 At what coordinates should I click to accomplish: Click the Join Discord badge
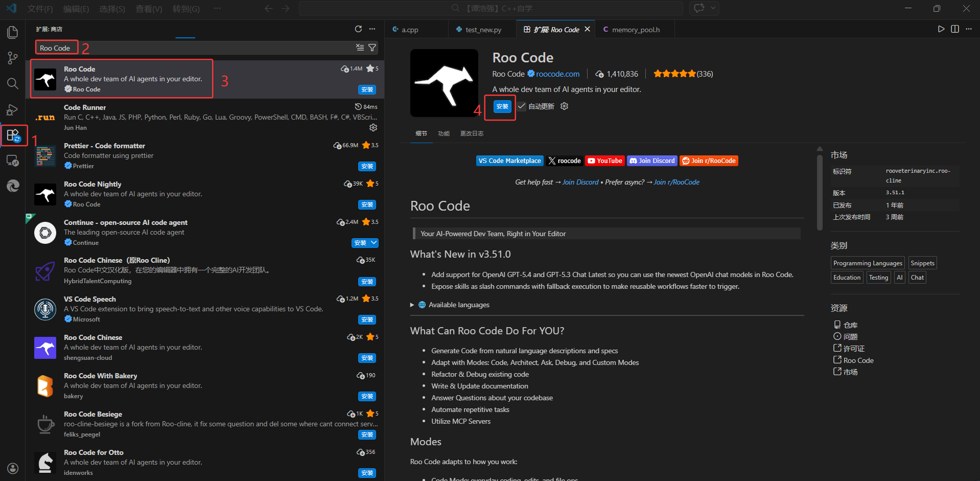pos(652,161)
